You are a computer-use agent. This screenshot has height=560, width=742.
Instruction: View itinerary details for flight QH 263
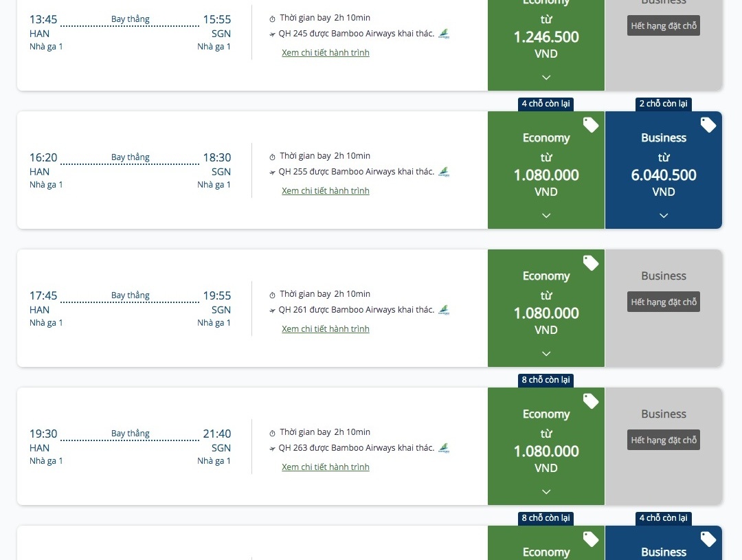click(x=326, y=467)
